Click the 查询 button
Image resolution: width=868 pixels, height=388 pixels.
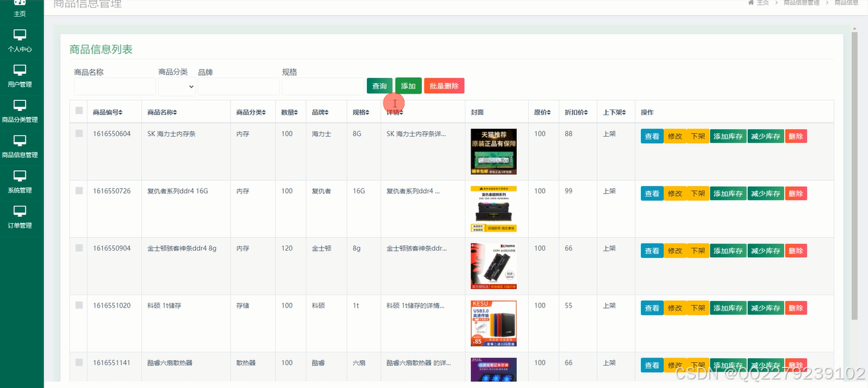point(380,86)
